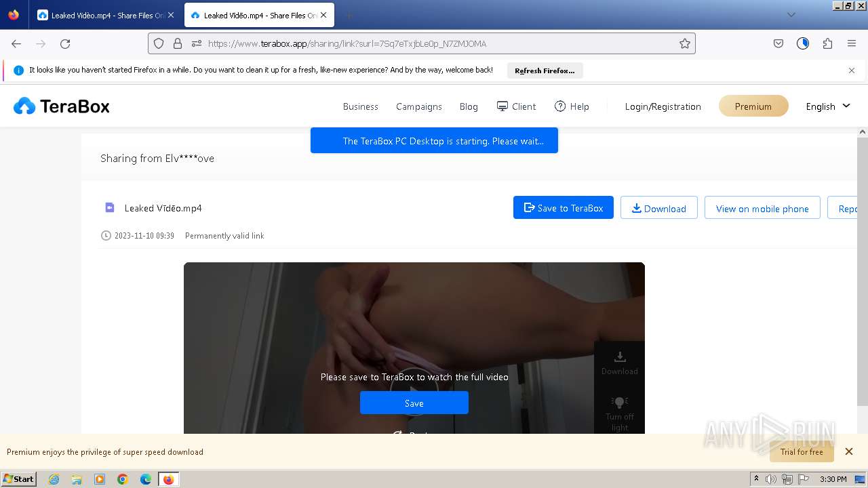Dismiss the Firefox refresh notification bar
The image size is (868, 488).
[x=852, y=70]
